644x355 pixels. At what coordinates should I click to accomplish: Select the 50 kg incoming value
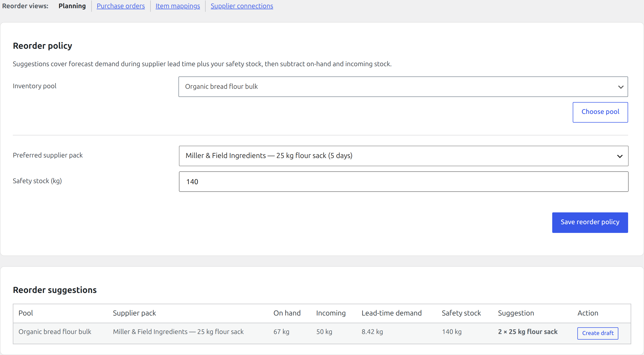point(324,332)
